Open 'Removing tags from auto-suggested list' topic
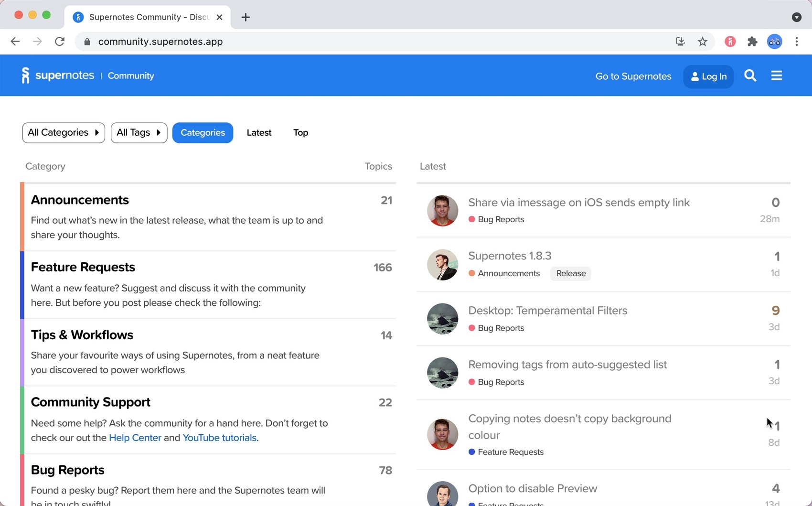This screenshot has height=506, width=812. [567, 365]
